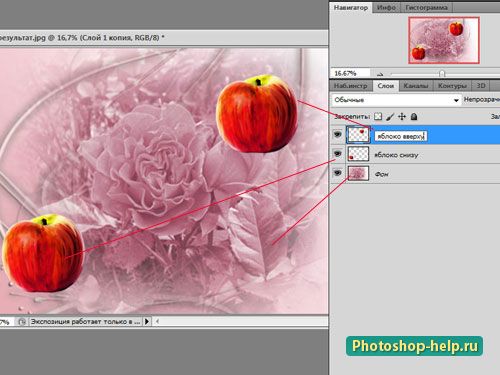
Task: Click the "Фон" layer thumbnail
Action: pyautogui.click(x=358, y=173)
